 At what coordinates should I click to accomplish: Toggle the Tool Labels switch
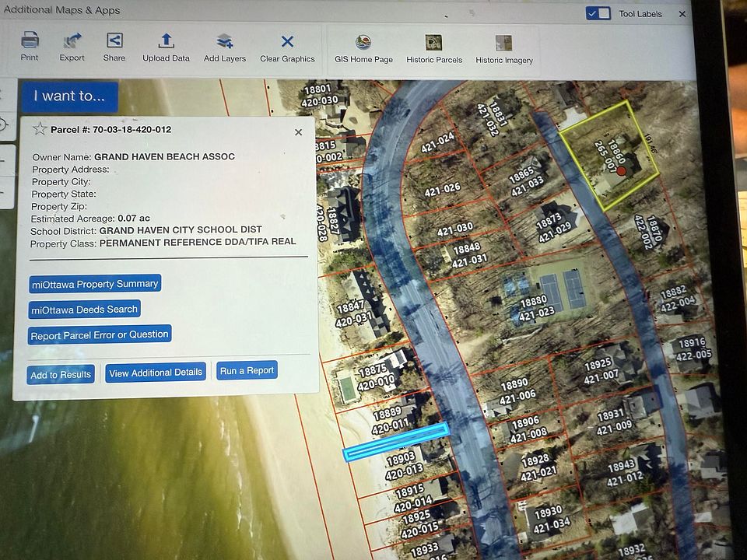(x=598, y=13)
